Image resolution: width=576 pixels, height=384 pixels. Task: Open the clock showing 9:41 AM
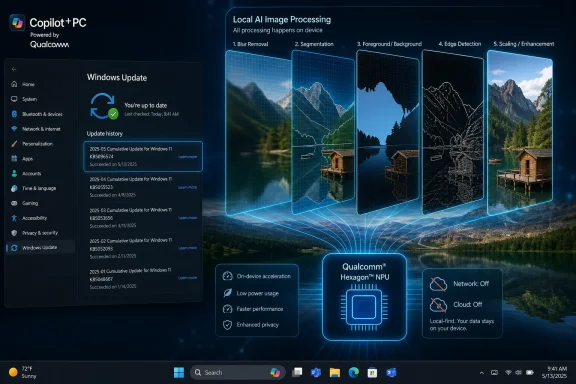[x=554, y=372]
